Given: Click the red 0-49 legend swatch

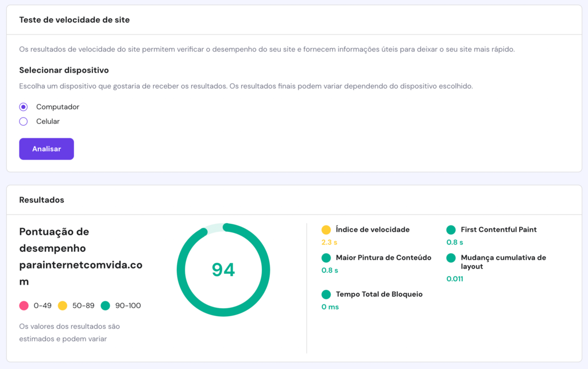Looking at the screenshot, I should tap(24, 306).
